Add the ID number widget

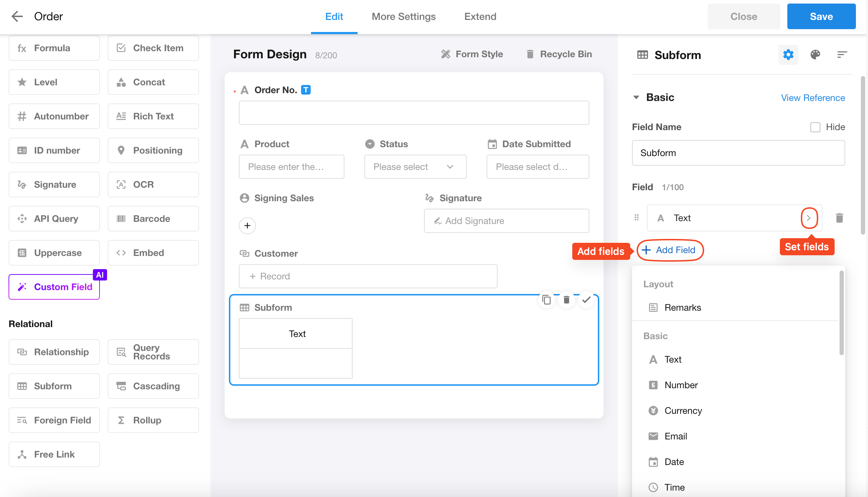pos(54,150)
